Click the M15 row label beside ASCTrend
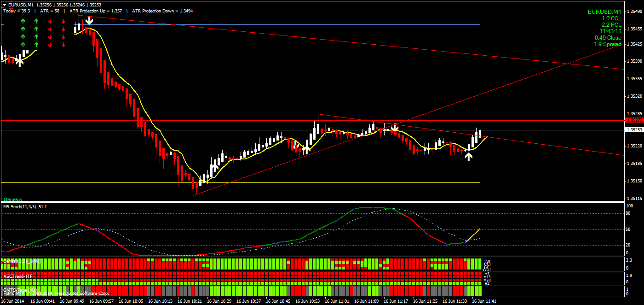This screenshot has width=644, height=305. [x=488, y=277]
